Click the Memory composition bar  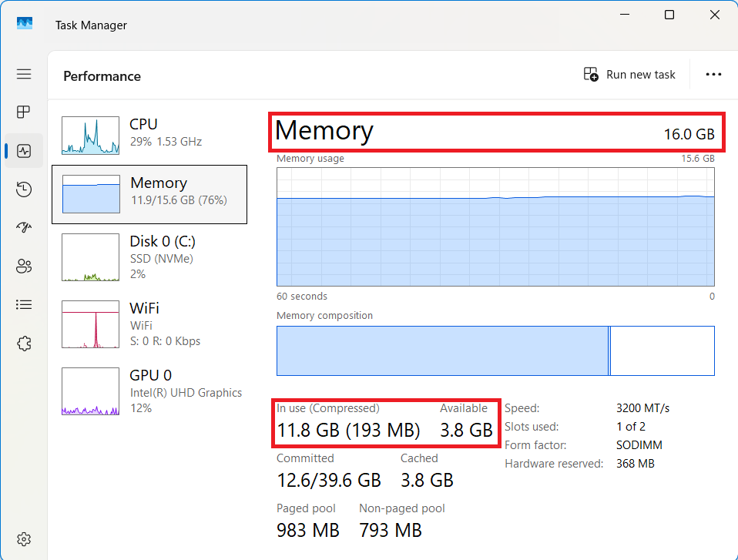point(495,350)
